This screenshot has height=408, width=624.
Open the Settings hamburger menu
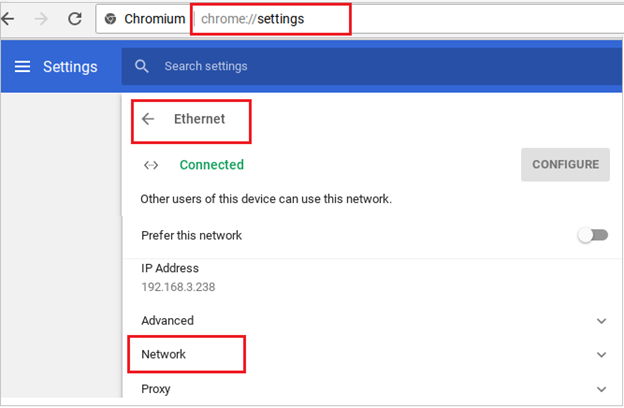coord(22,66)
